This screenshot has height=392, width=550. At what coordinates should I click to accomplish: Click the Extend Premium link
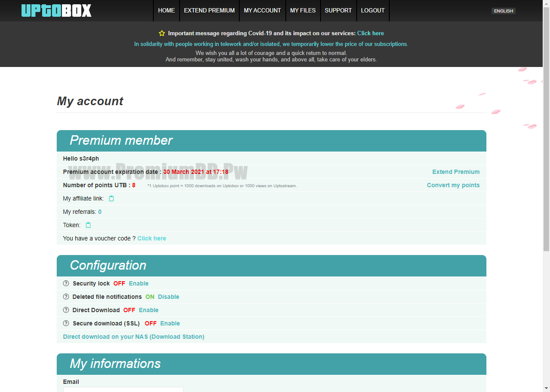click(x=456, y=172)
